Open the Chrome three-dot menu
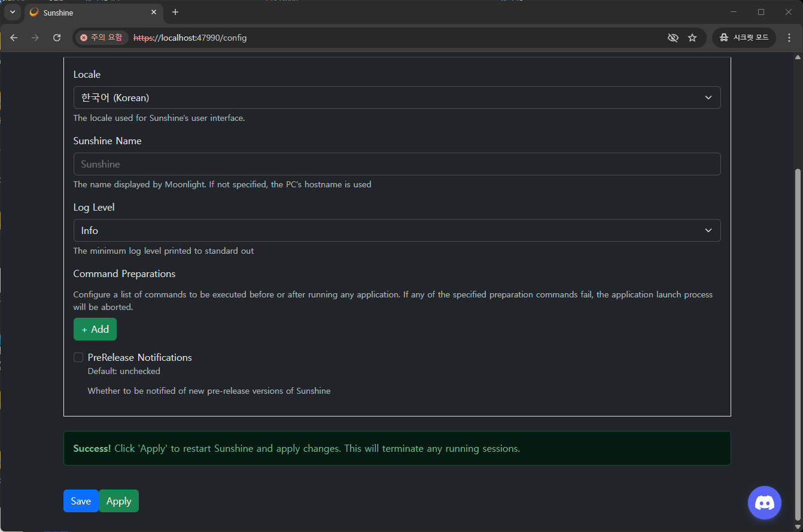This screenshot has width=803, height=532. click(789, 38)
